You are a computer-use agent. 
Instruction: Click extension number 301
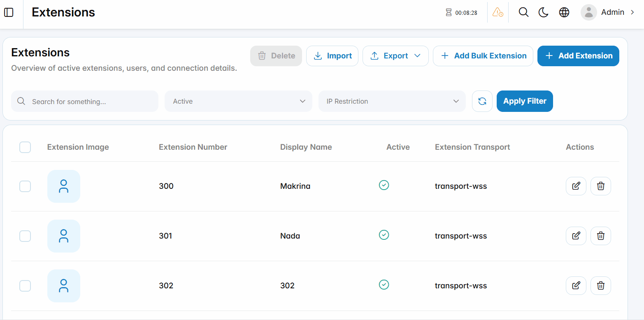coord(165,236)
